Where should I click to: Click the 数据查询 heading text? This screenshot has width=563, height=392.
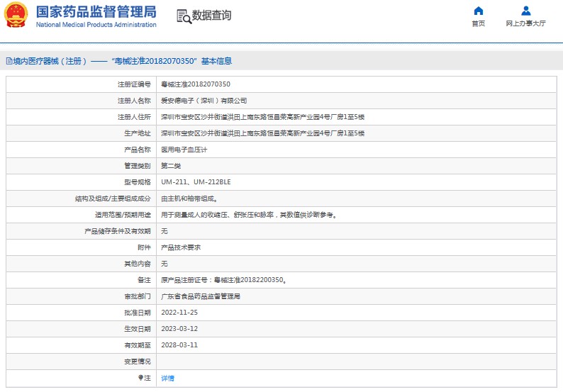pyautogui.click(x=211, y=16)
